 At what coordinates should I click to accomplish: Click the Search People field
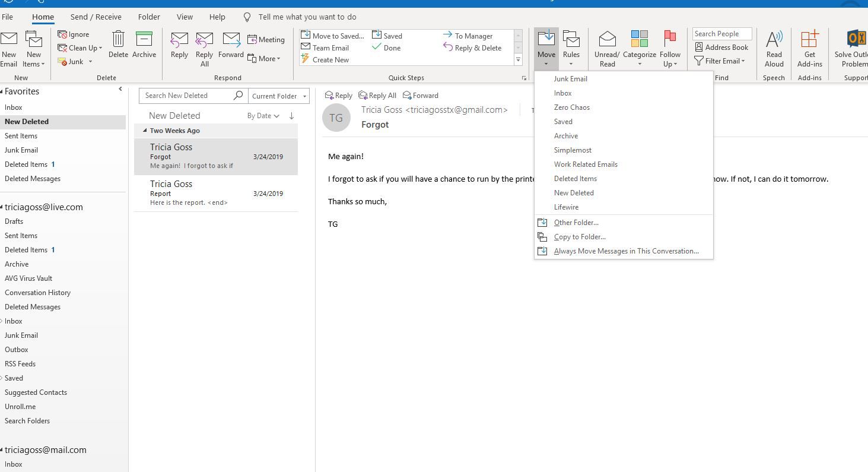(722, 34)
